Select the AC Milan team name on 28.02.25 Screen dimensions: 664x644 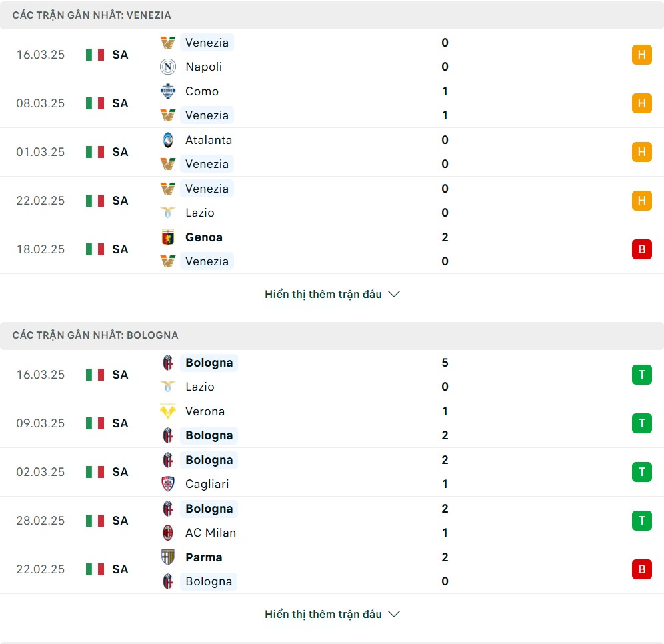(211, 533)
